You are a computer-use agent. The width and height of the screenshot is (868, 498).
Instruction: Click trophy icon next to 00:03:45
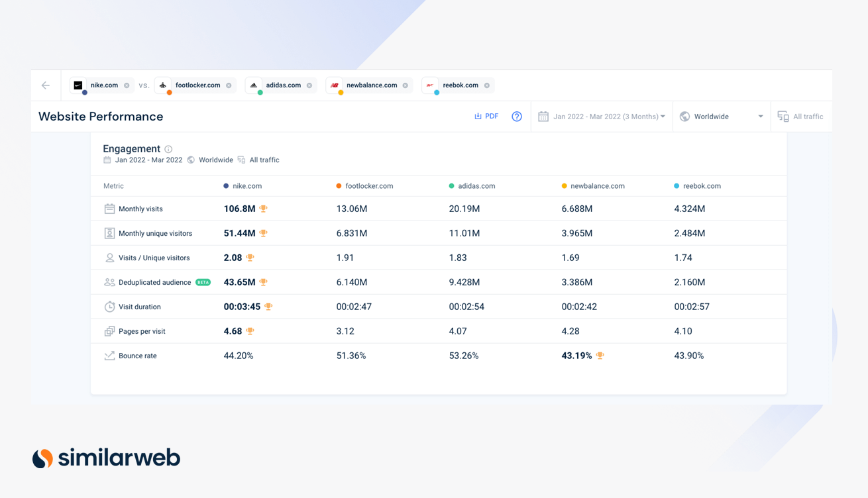tap(268, 307)
